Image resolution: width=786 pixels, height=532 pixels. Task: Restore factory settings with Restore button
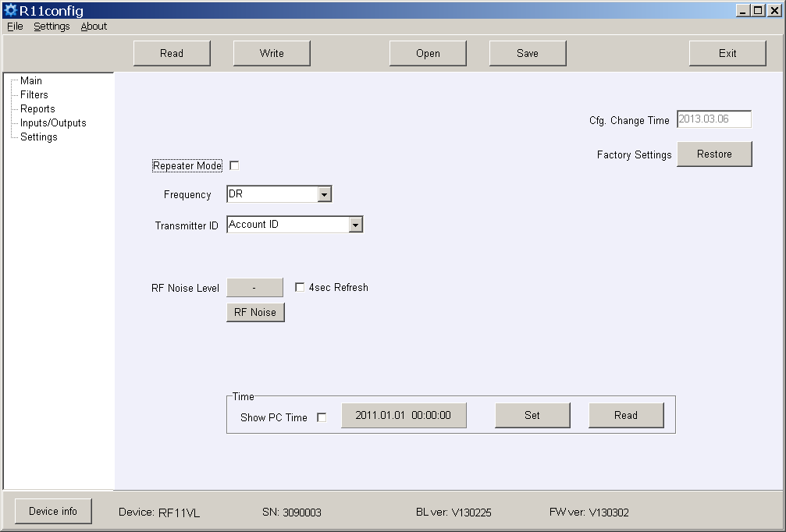[714, 154]
